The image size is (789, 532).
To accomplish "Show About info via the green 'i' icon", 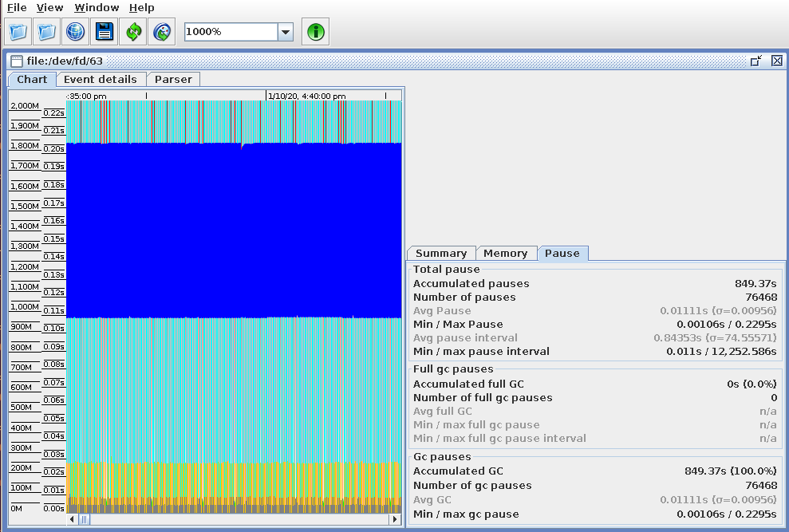I will [x=315, y=32].
